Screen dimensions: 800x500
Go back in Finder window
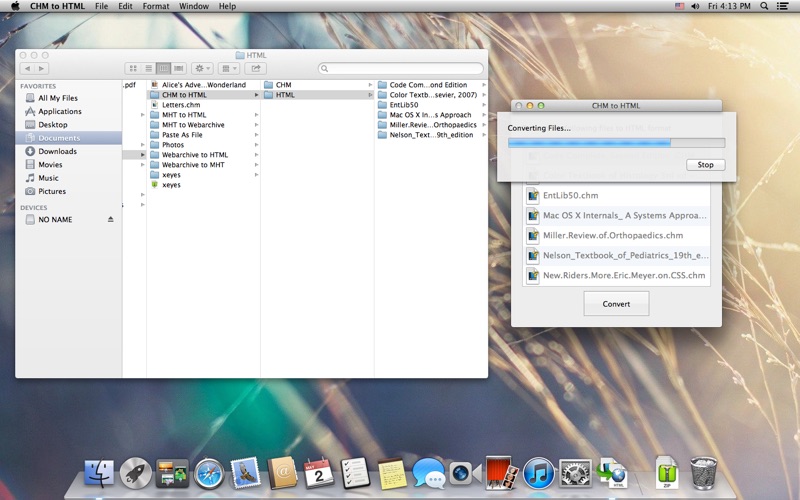coord(27,68)
